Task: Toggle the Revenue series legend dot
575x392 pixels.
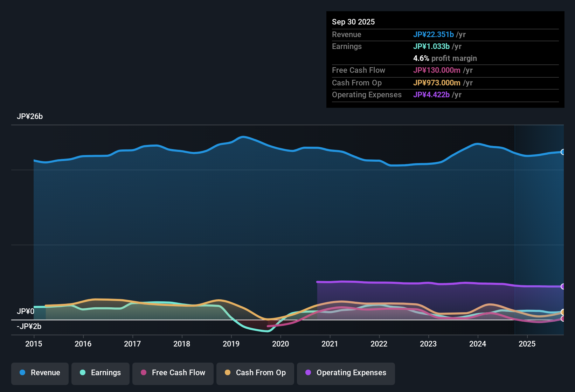Action: pos(22,373)
